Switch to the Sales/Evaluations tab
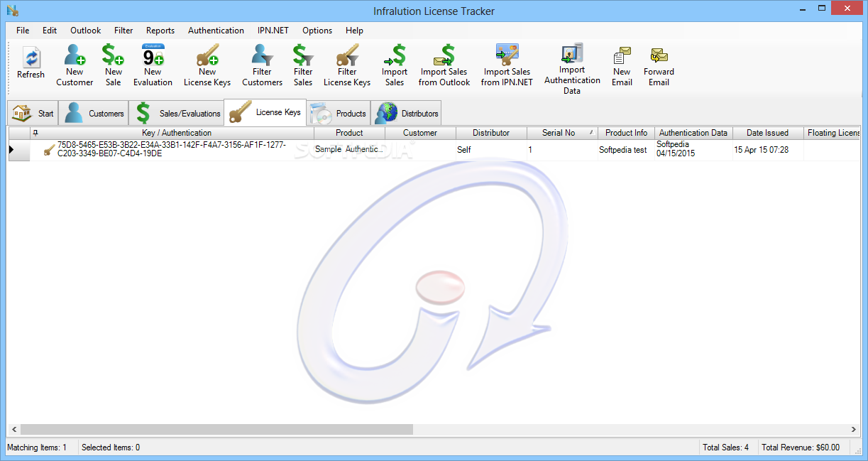 coord(177,113)
